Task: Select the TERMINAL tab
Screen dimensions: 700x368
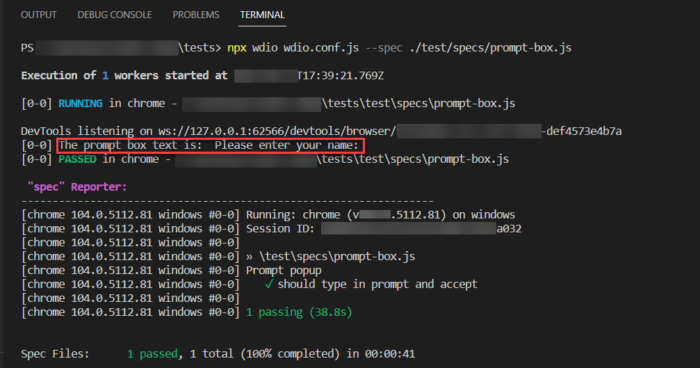Action: [x=262, y=15]
